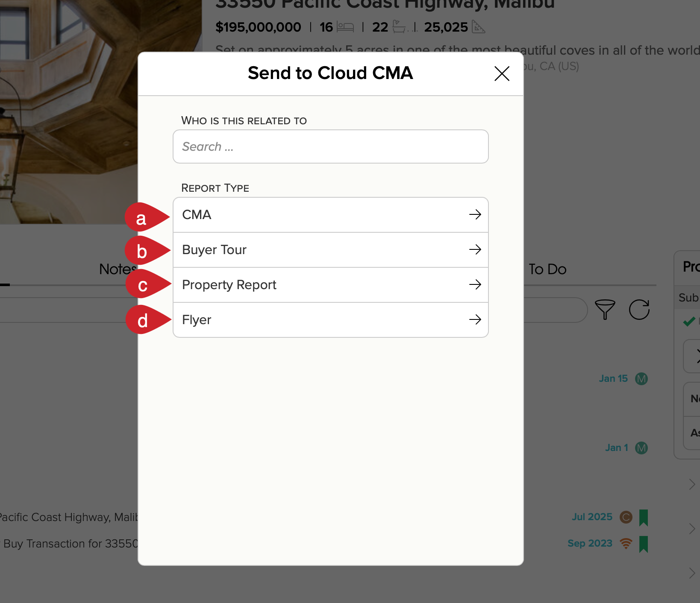Click the arrow on the CMA row
Image resolution: width=700 pixels, height=603 pixels.
pyautogui.click(x=475, y=214)
